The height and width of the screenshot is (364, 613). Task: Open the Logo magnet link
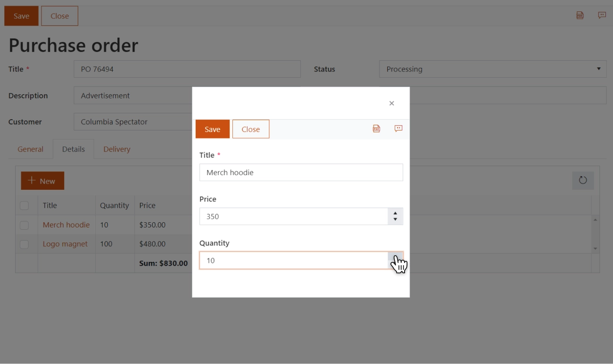coord(65,244)
